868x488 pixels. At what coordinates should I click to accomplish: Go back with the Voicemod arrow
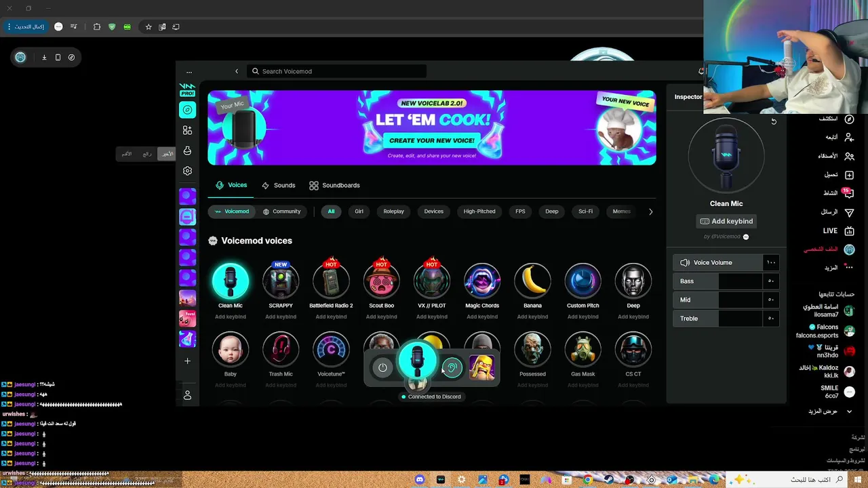click(x=237, y=71)
